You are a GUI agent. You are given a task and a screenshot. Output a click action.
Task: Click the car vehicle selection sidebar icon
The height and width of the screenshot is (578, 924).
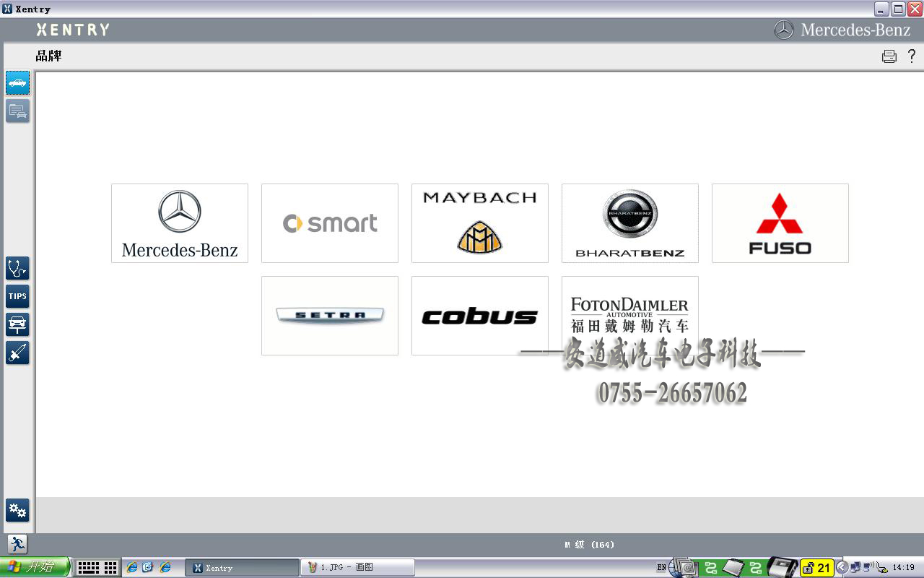pos(17,82)
